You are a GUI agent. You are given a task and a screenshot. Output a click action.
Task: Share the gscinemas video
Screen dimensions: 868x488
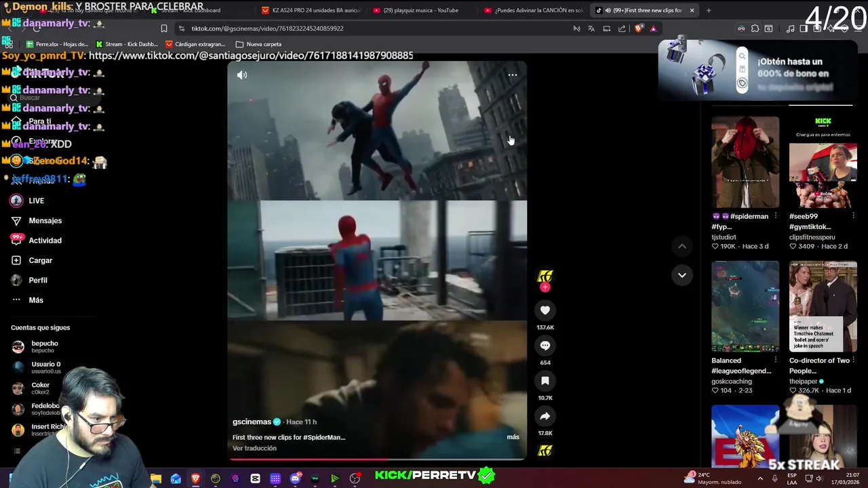click(x=545, y=416)
